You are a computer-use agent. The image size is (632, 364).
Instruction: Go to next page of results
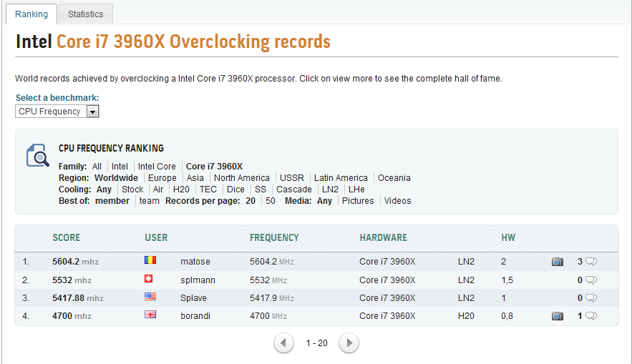349,343
